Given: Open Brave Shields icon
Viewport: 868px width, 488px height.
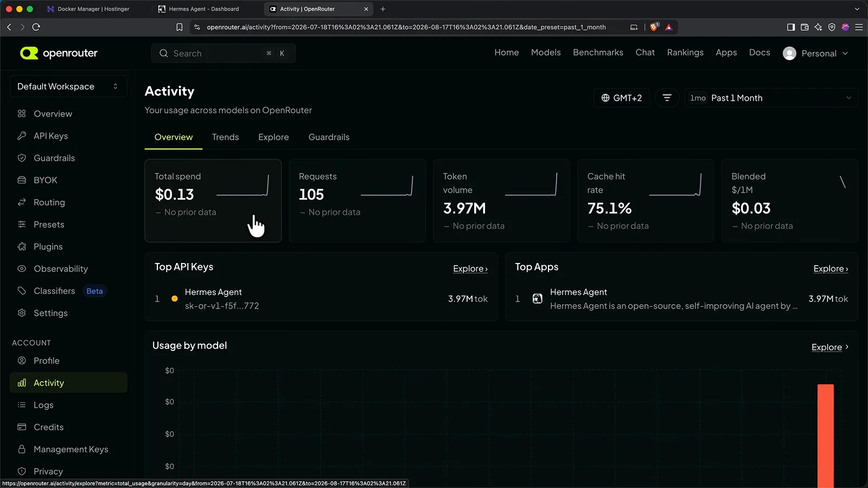Looking at the screenshot, I should pos(654,27).
